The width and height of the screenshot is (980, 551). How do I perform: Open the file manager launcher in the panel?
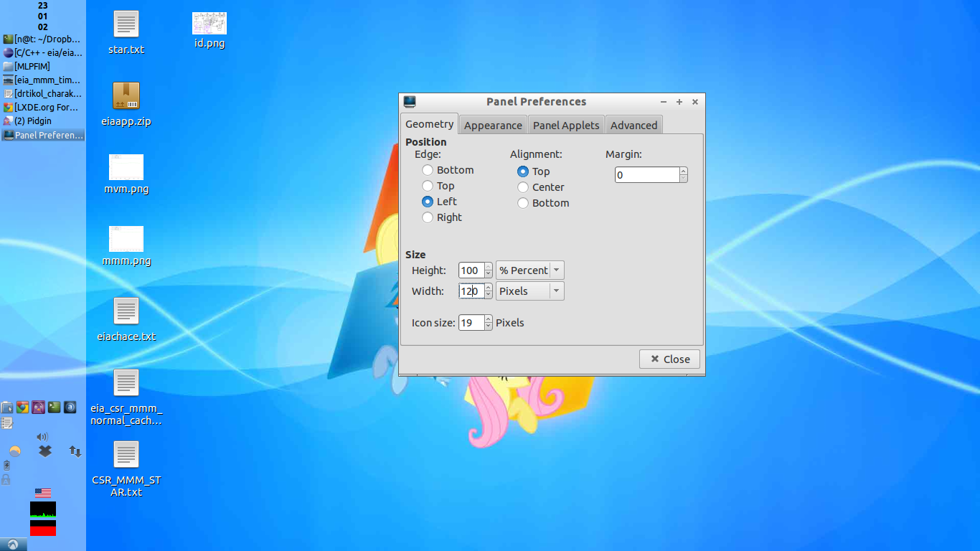tap(7, 408)
